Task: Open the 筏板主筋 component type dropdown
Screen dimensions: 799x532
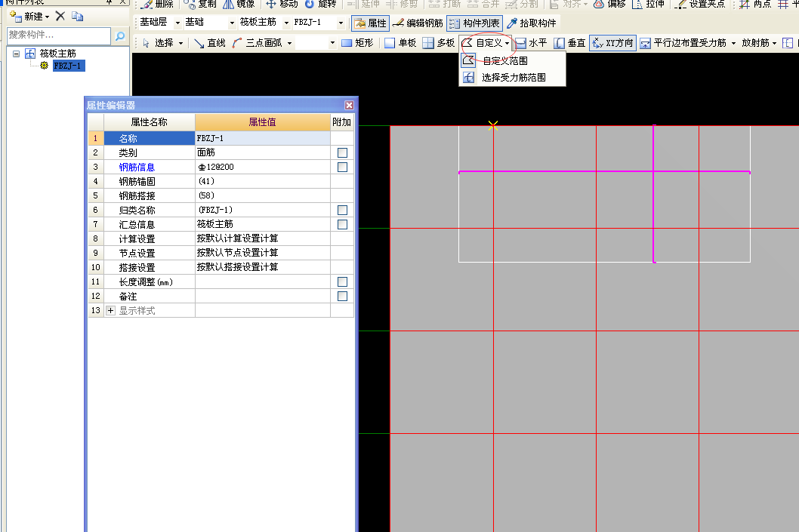Action: pyautogui.click(x=286, y=23)
